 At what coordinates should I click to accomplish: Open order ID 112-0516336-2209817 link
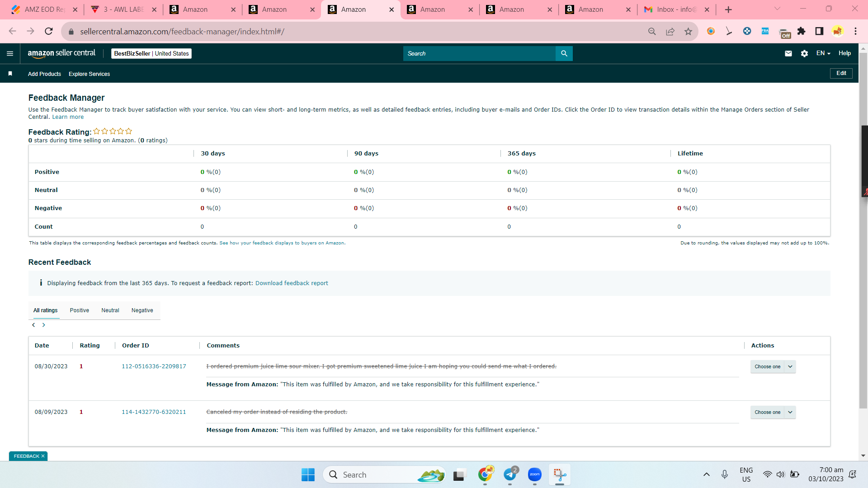pyautogui.click(x=154, y=366)
